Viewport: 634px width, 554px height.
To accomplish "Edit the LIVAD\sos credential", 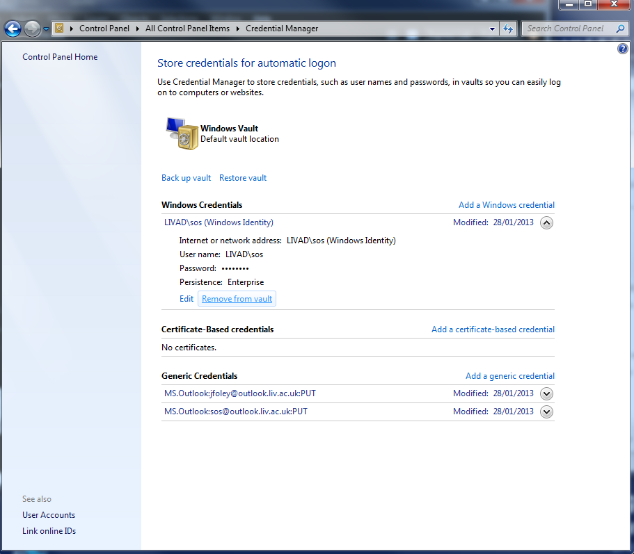I will (x=186, y=299).
